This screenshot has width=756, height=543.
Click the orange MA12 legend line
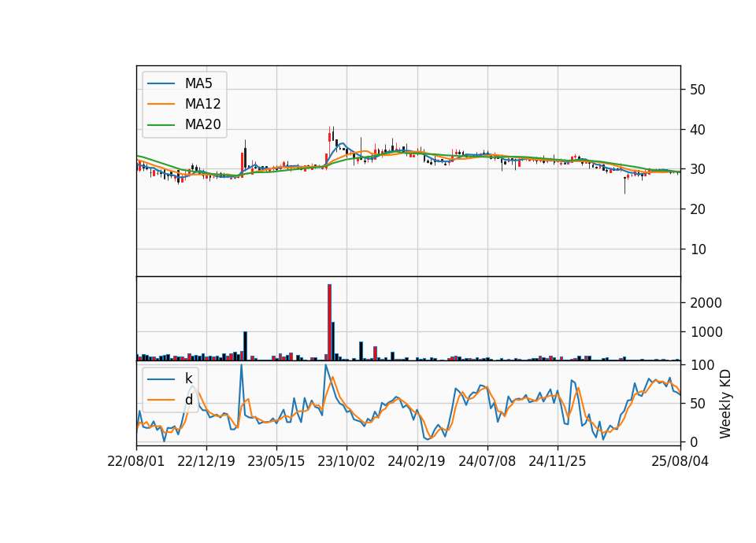tap(161, 104)
